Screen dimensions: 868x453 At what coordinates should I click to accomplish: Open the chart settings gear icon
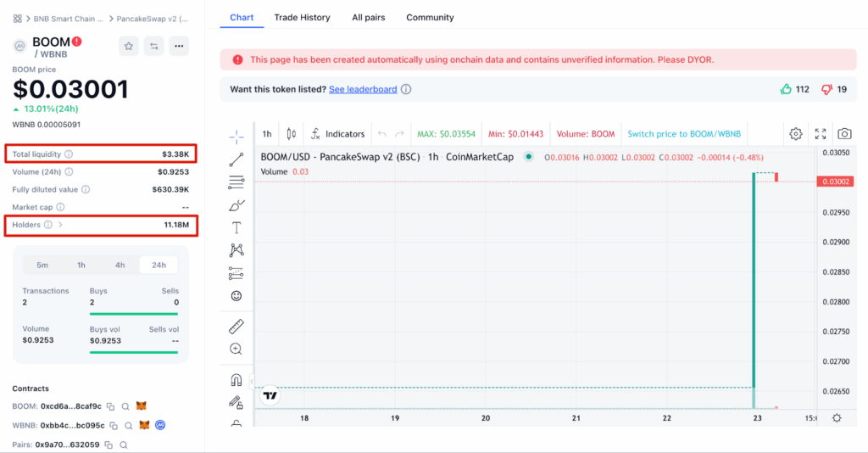[x=796, y=134]
